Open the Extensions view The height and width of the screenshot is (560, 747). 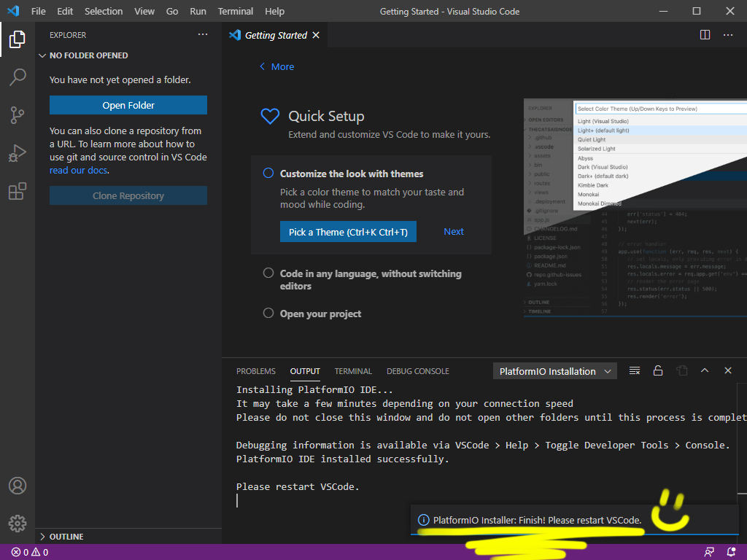pyautogui.click(x=18, y=191)
